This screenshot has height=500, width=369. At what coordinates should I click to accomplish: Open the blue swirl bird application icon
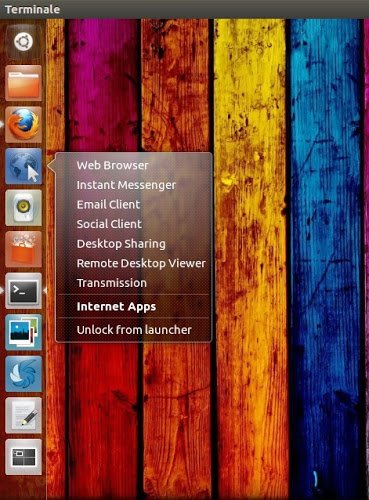pos(23,374)
